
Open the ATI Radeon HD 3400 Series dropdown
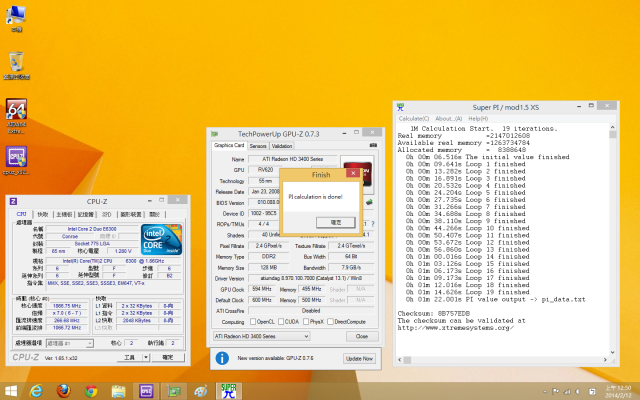tap(261, 336)
